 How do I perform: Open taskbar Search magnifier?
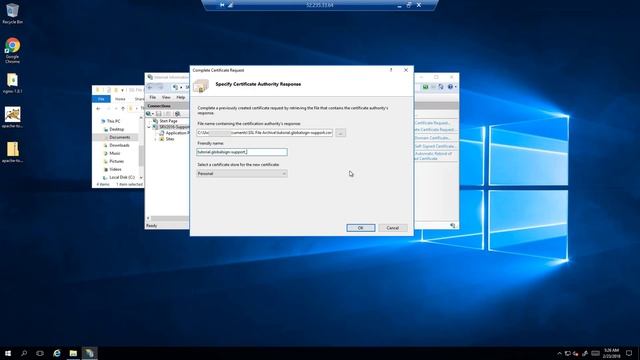[24, 353]
